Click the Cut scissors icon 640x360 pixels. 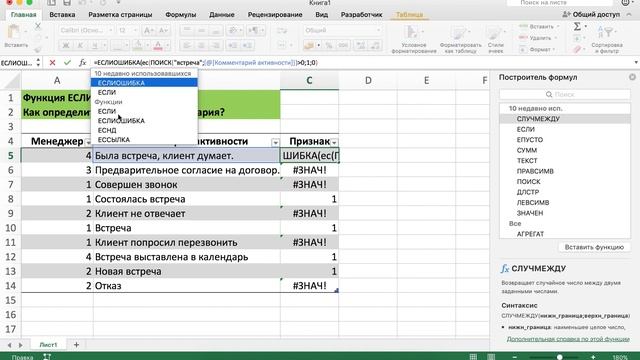click(x=38, y=27)
